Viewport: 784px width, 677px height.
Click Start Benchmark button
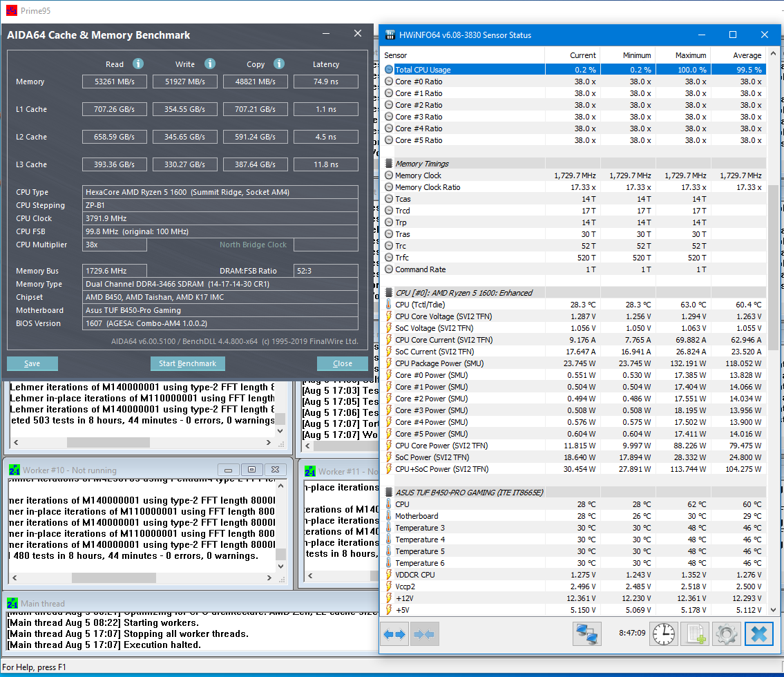[x=187, y=363]
